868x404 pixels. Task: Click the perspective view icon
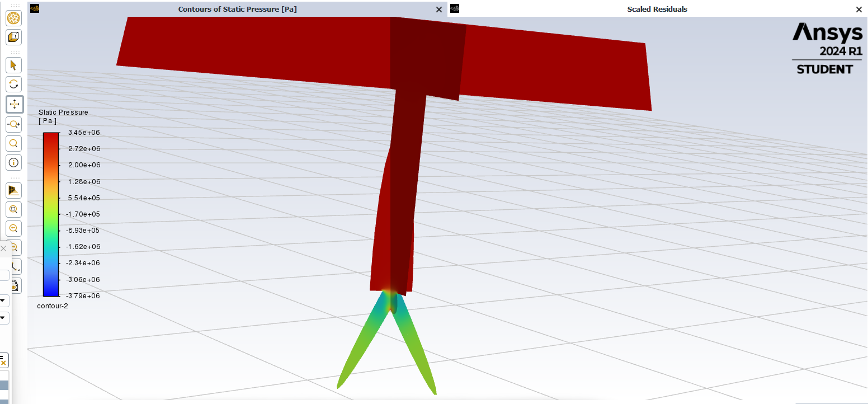click(14, 190)
